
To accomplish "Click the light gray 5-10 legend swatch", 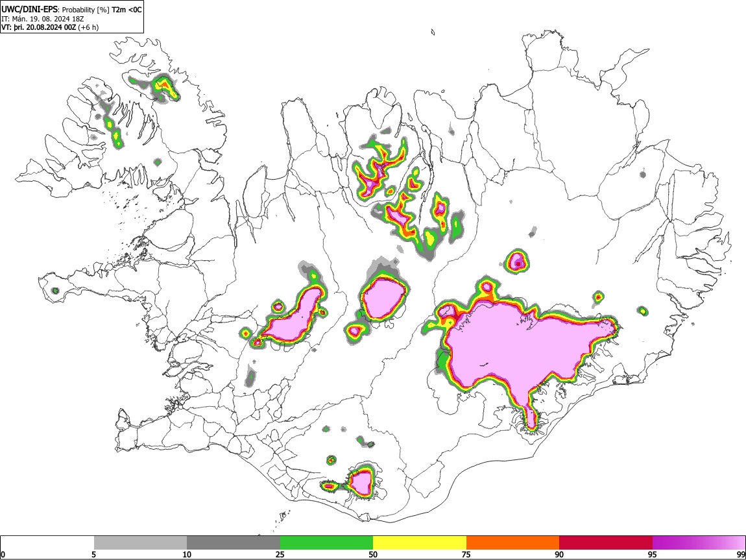I will [140, 542].
